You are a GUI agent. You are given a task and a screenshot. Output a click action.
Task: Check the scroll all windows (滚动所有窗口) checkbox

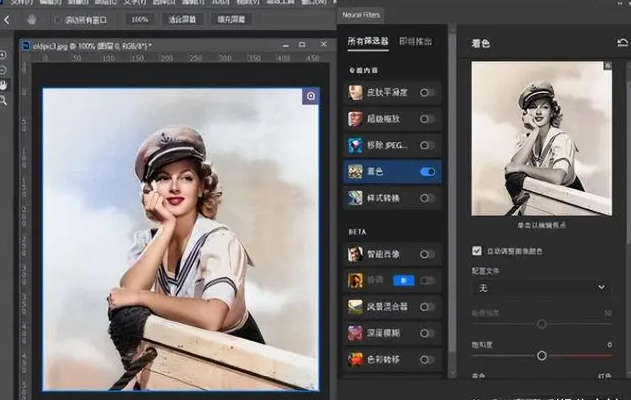(57, 19)
